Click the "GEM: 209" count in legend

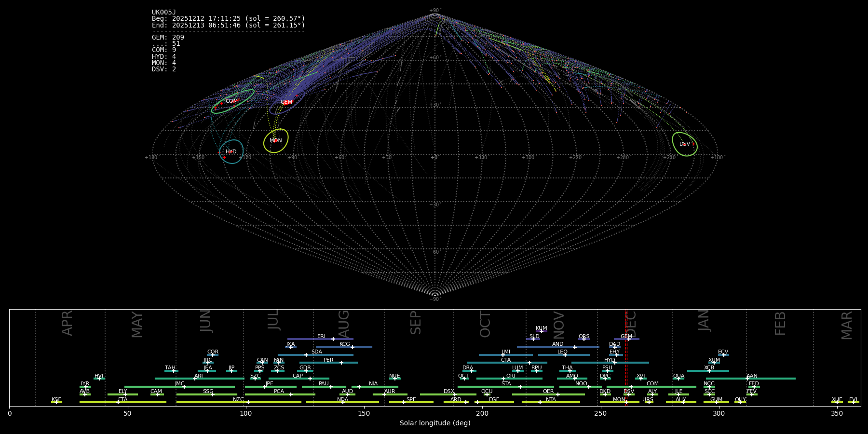(168, 38)
